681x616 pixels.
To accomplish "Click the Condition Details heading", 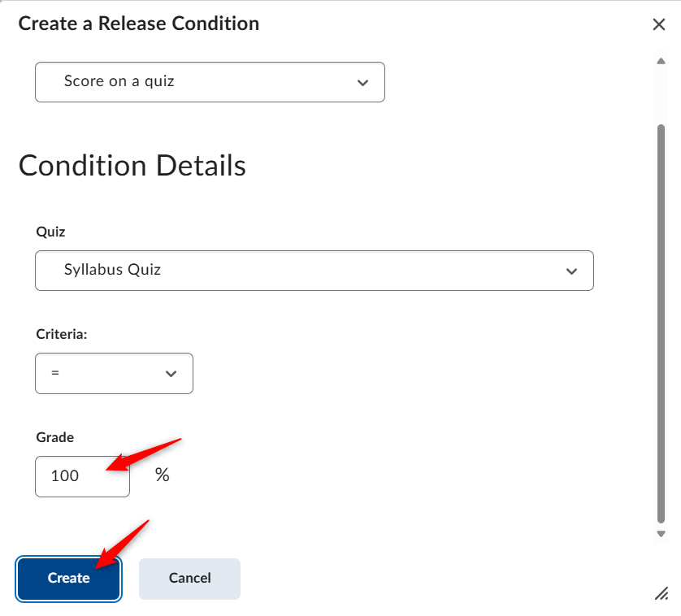I will coord(132,166).
